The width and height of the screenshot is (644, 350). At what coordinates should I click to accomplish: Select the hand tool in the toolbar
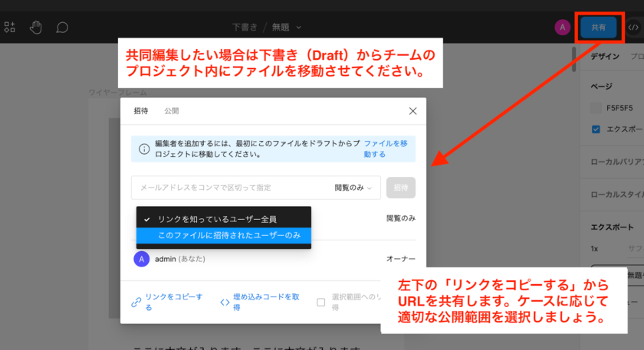click(35, 28)
